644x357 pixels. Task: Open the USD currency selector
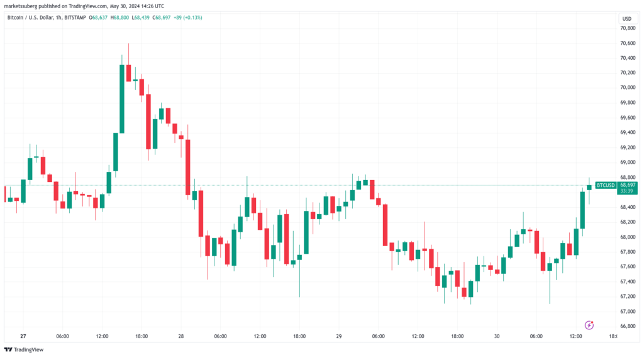point(627,18)
